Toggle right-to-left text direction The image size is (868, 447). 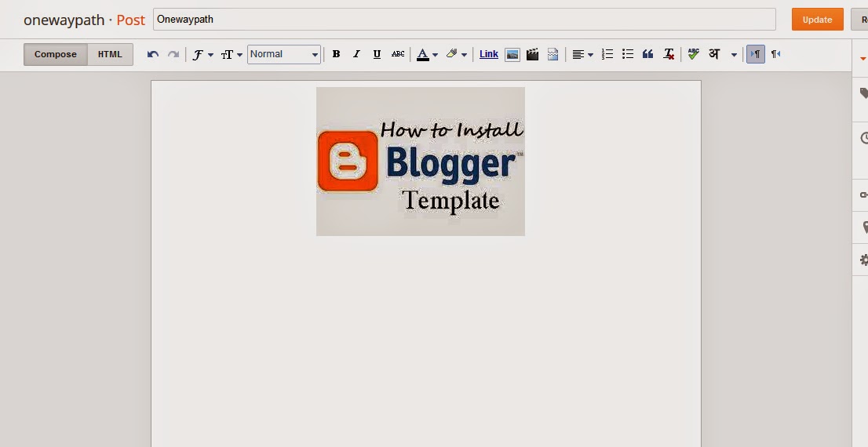pos(775,54)
